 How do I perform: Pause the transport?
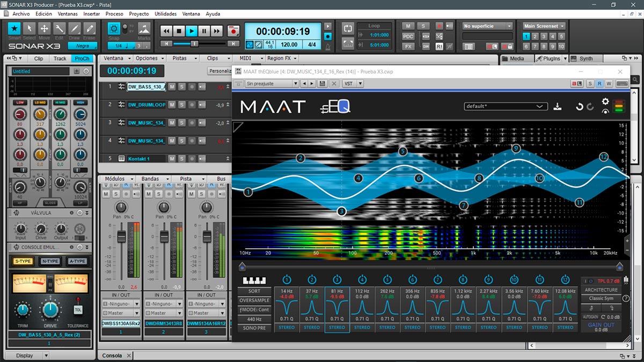point(204,32)
